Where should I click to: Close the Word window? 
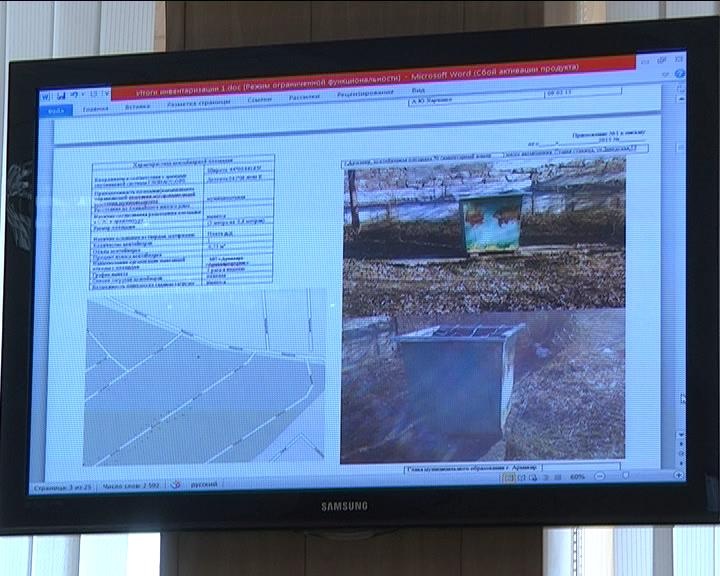(678, 59)
